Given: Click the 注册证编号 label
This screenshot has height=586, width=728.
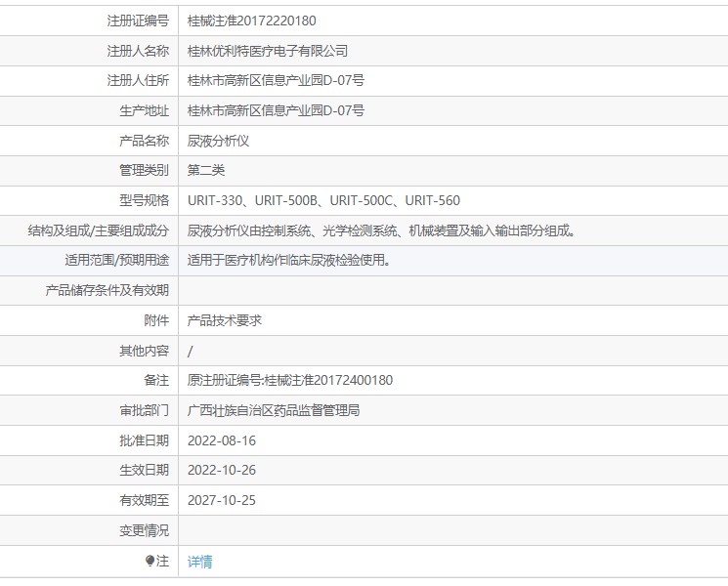Looking at the screenshot, I should [x=138, y=21].
